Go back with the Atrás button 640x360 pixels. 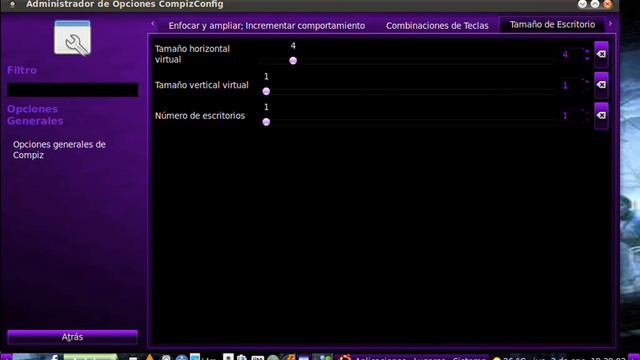pos(72,337)
